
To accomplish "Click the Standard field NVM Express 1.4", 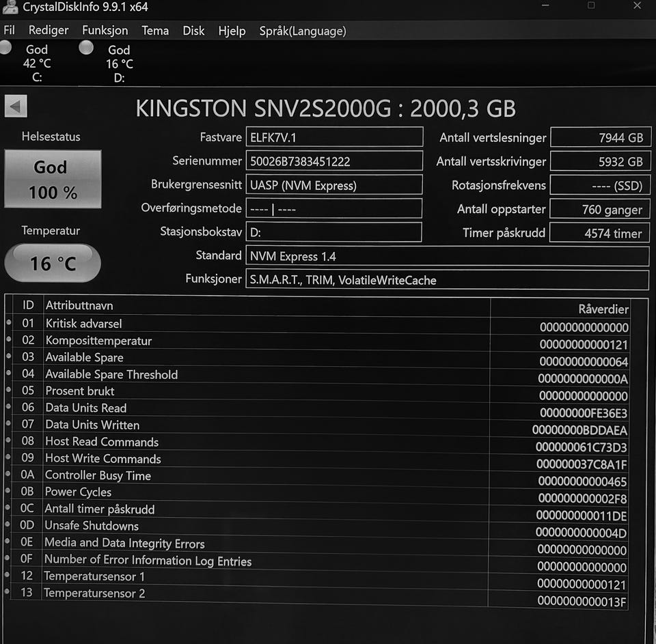I will [x=447, y=256].
